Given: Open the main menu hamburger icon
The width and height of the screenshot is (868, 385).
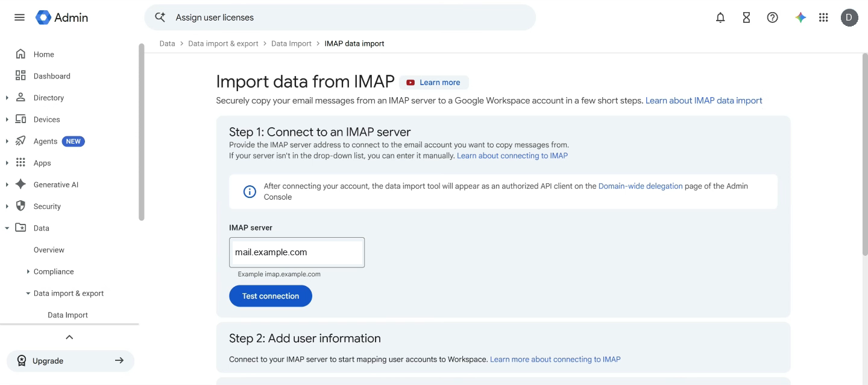Looking at the screenshot, I should coord(19,17).
